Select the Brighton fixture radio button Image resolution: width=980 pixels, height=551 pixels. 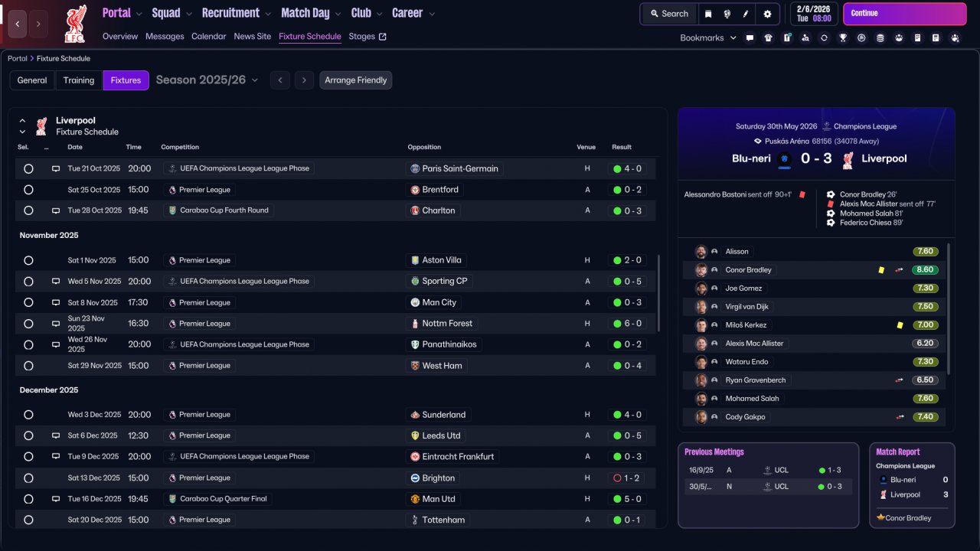point(28,478)
